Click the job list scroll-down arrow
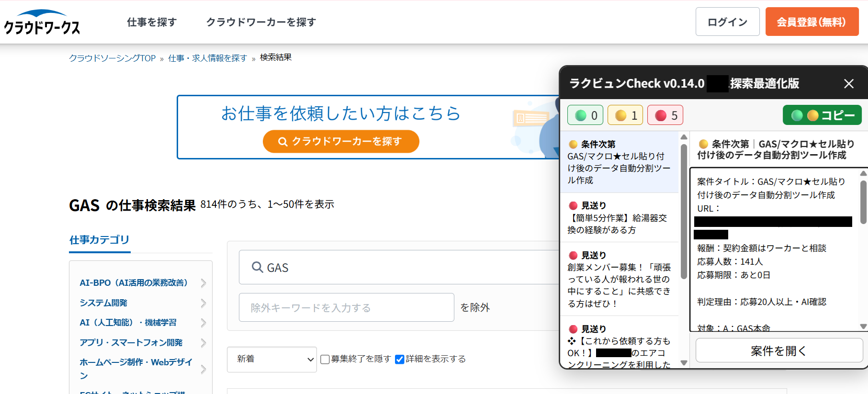The height and width of the screenshot is (394, 868). click(x=684, y=363)
